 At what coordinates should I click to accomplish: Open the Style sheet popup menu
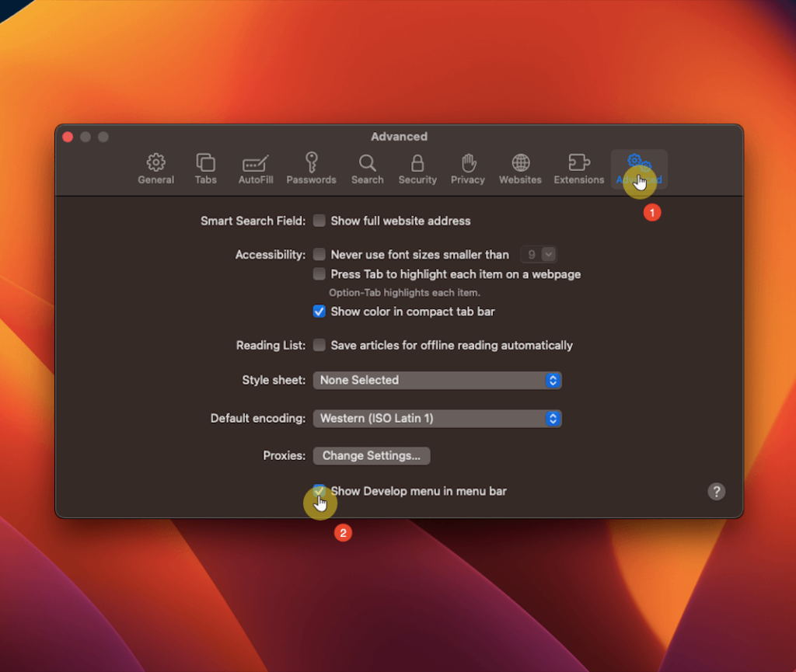[x=437, y=380]
